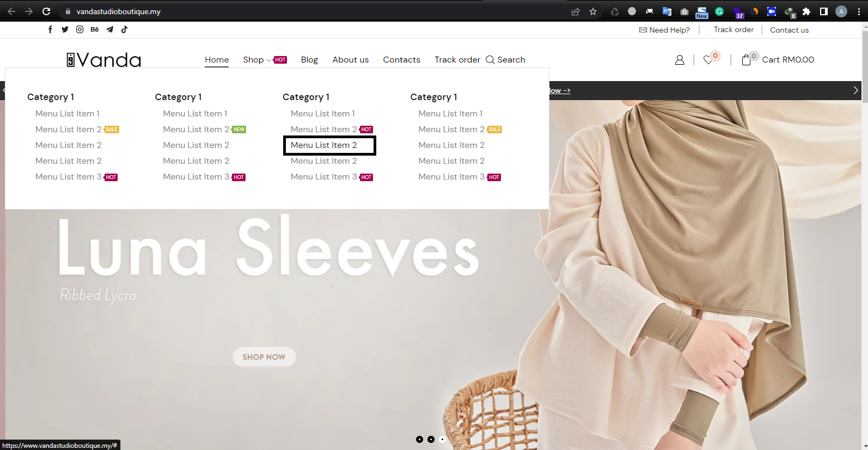868x450 pixels.
Task: Open the Instagram social link
Action: pyautogui.click(x=80, y=29)
